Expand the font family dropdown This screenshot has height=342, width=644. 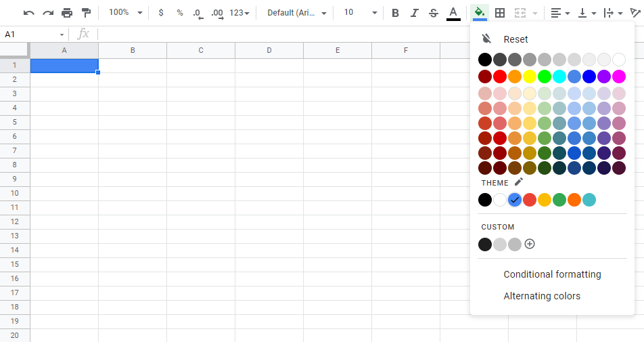coord(297,13)
